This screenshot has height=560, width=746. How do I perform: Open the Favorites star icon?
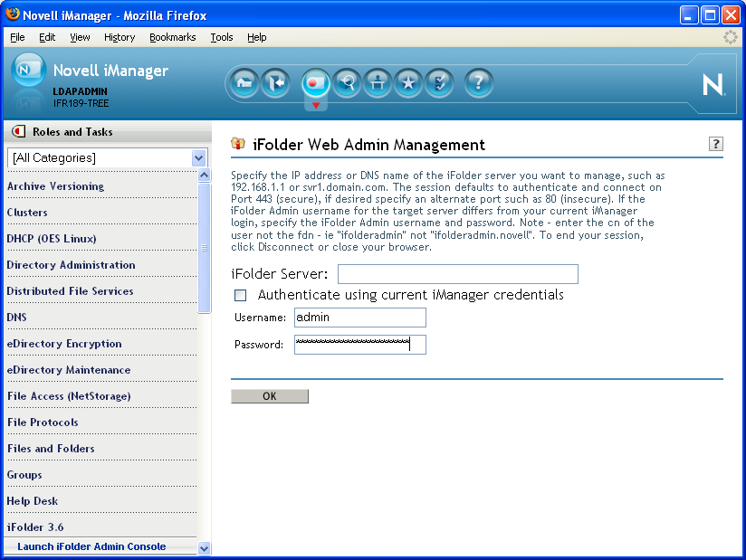(408, 83)
